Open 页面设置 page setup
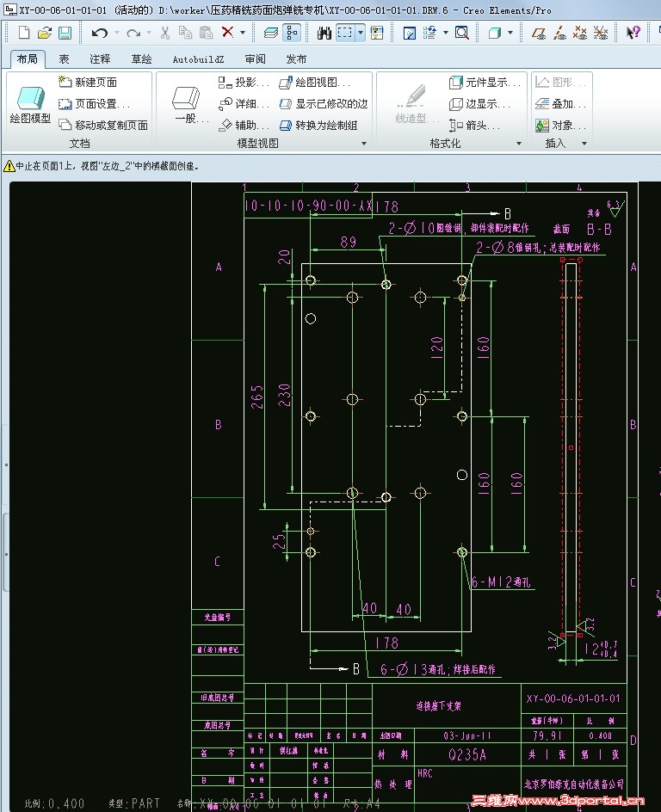 pos(95,103)
